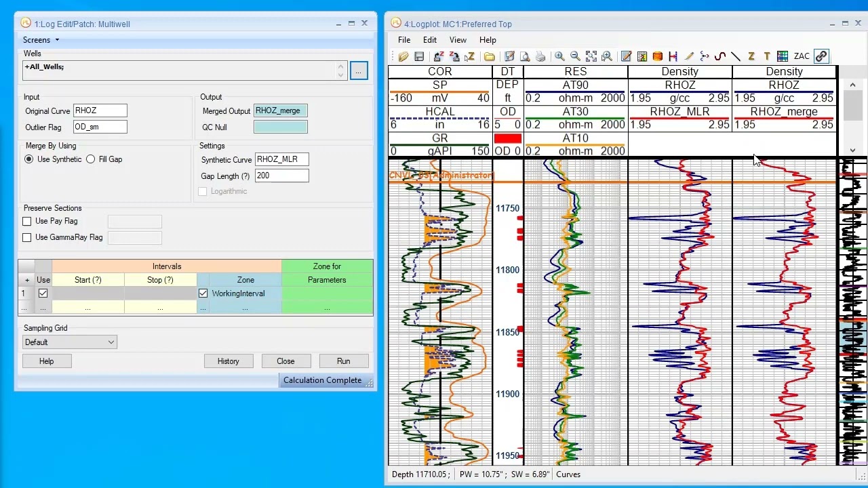Image resolution: width=868 pixels, height=488 pixels.
Task: Click the Z with cursor selection icon
Action: (469, 56)
